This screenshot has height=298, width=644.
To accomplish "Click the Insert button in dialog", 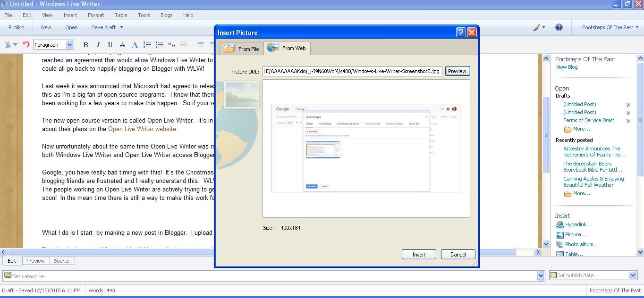I will click(419, 254).
